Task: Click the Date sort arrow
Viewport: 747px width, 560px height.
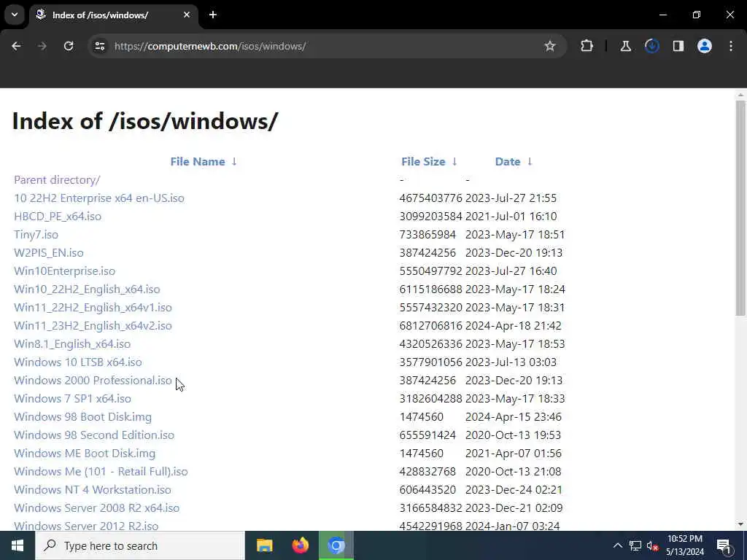Action: 530,161
